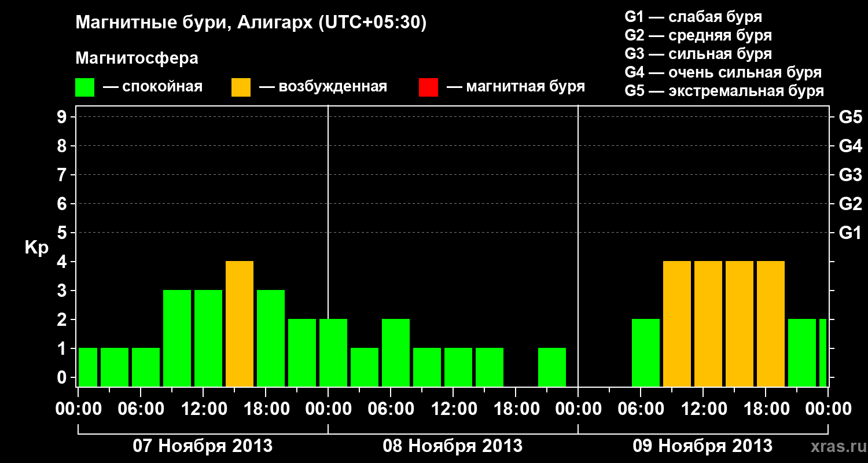This screenshot has height=463, width=868.
Task: Click the '— возбужденная' legend text
Action: pyautogui.click(x=323, y=87)
